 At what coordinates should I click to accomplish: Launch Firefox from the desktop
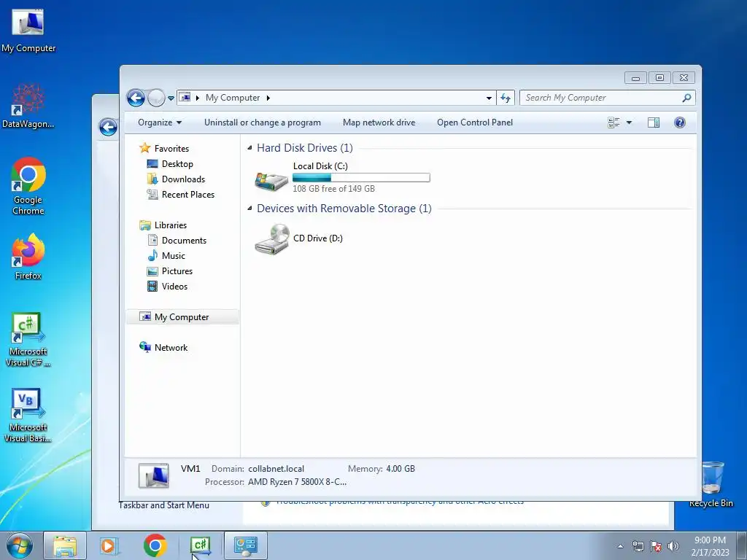coord(28,257)
